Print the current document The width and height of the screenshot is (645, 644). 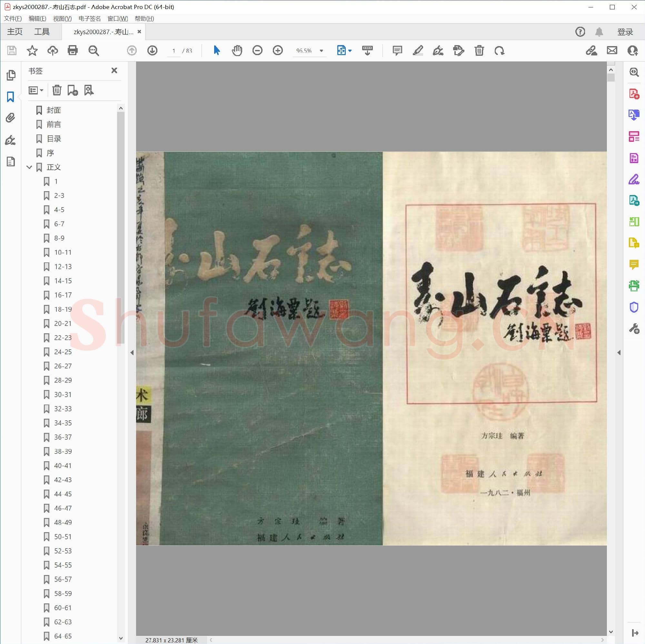[x=73, y=50]
